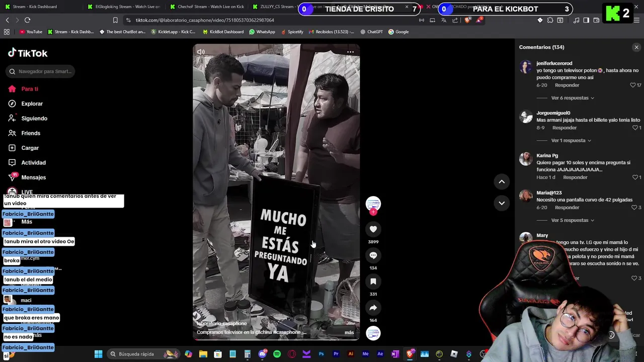Expand Ver 1 respuesta
The height and width of the screenshot is (362, 644).
coord(571,141)
